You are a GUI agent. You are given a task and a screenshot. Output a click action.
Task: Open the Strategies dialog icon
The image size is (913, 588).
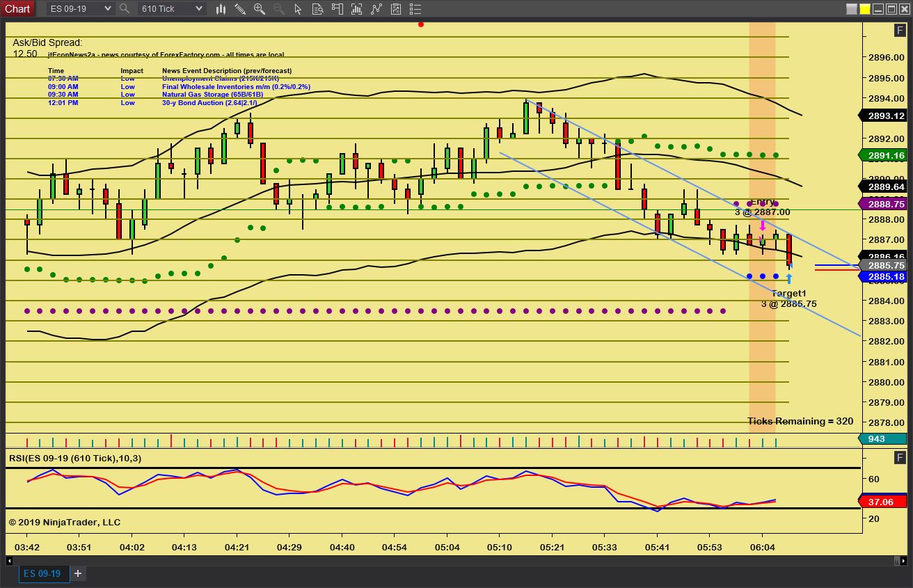coord(377,9)
